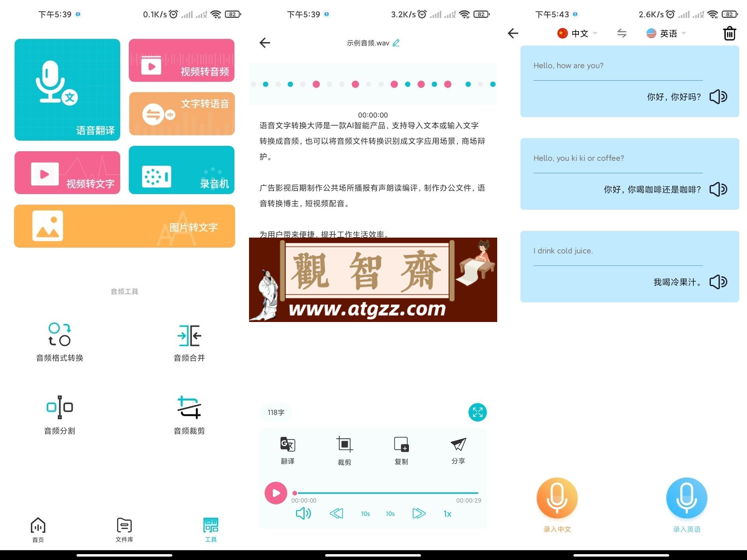Click the 音频工具 section heading
747x560 pixels.
point(124,292)
